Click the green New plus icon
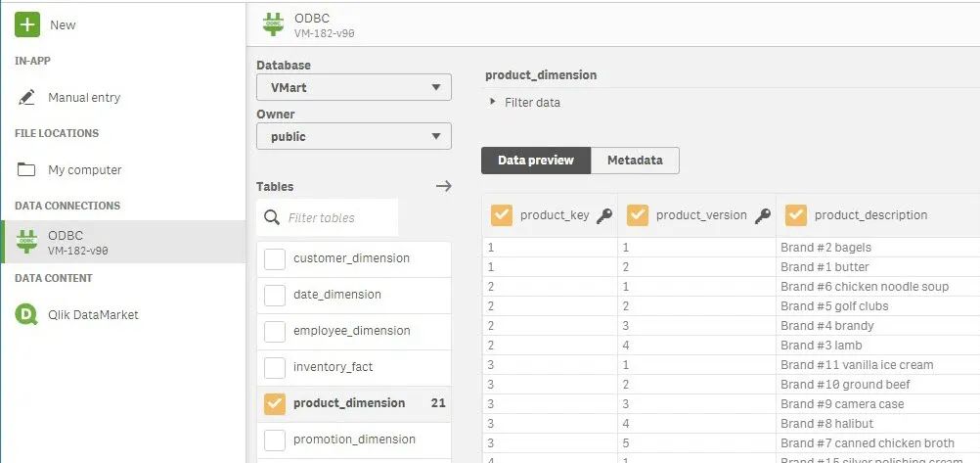This screenshot has height=463, width=980. pos(27,24)
